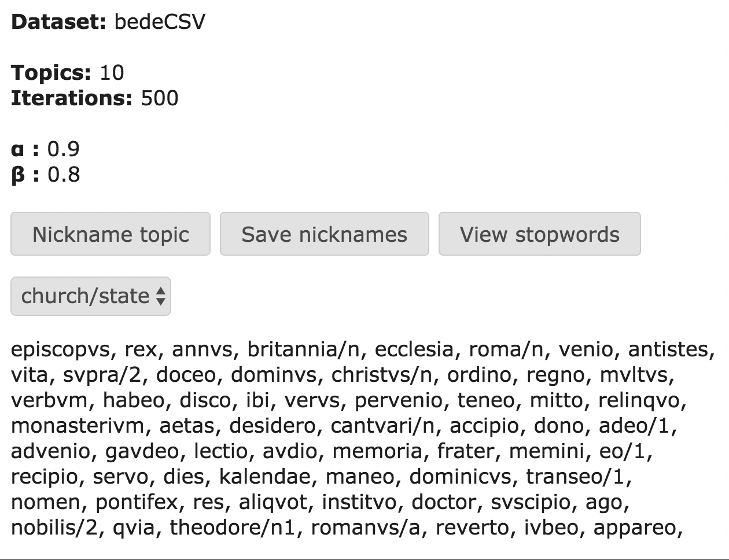The height and width of the screenshot is (560, 729).
Task: Click the beta value 0.8
Action: [64, 174]
